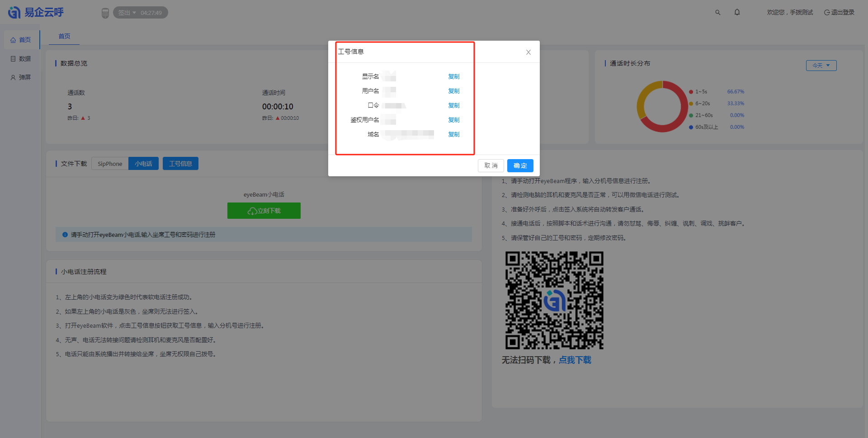Select 首页 in the sidebar

pos(21,40)
